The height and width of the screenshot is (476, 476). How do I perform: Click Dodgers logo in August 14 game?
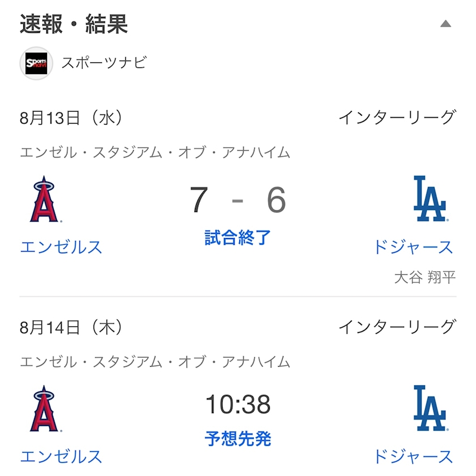pyautogui.click(x=430, y=409)
